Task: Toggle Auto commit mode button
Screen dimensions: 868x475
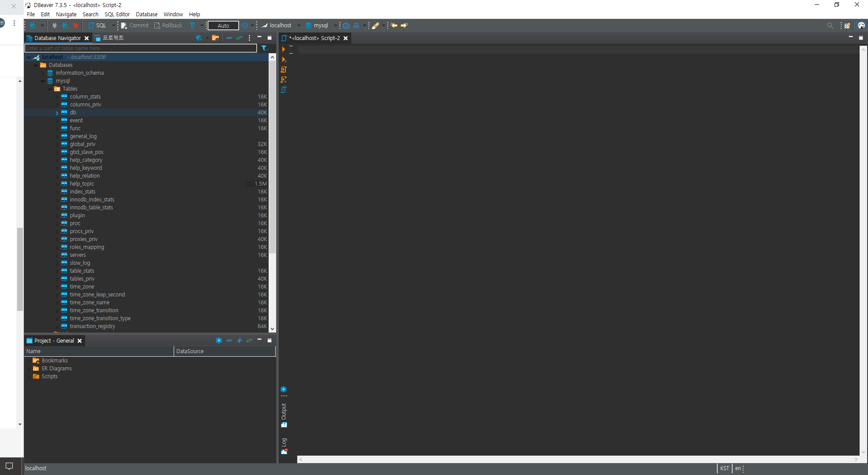Action: tap(223, 26)
